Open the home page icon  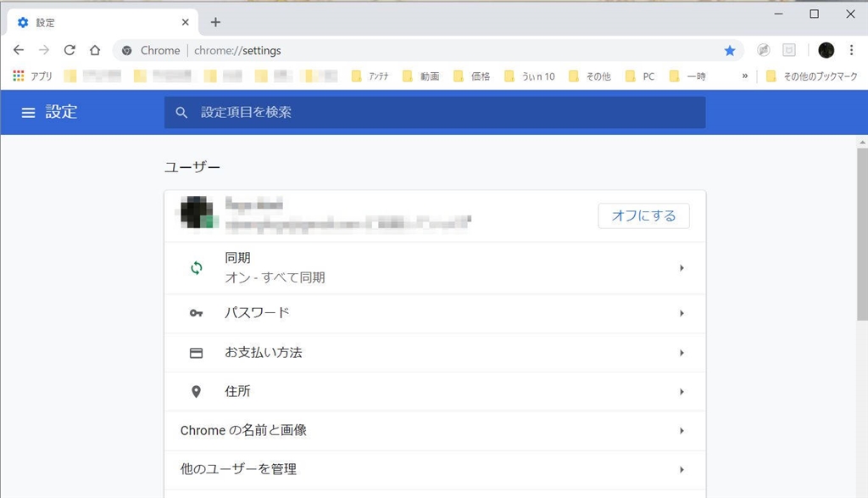pos(95,50)
